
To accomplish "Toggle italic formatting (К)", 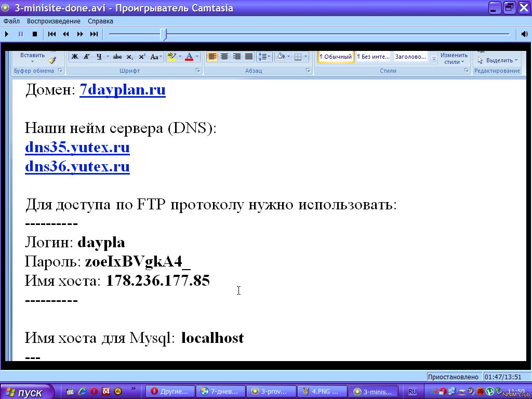I will click(87, 57).
